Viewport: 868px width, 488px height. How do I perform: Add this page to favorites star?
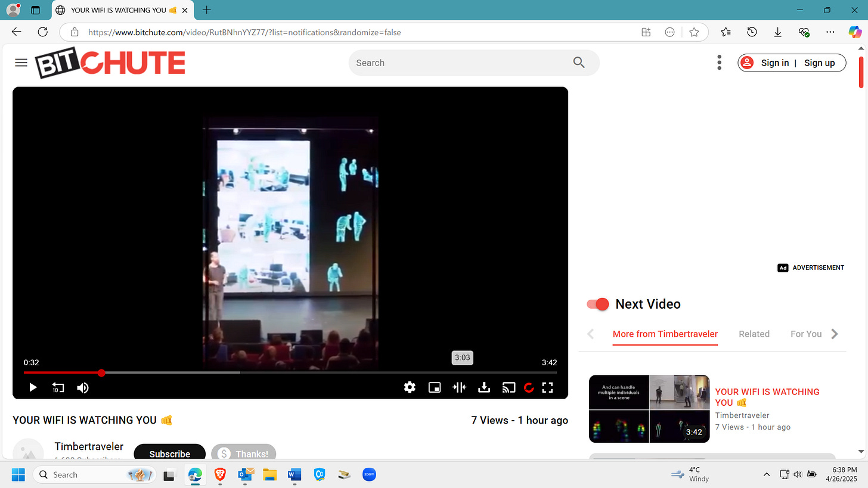(694, 32)
